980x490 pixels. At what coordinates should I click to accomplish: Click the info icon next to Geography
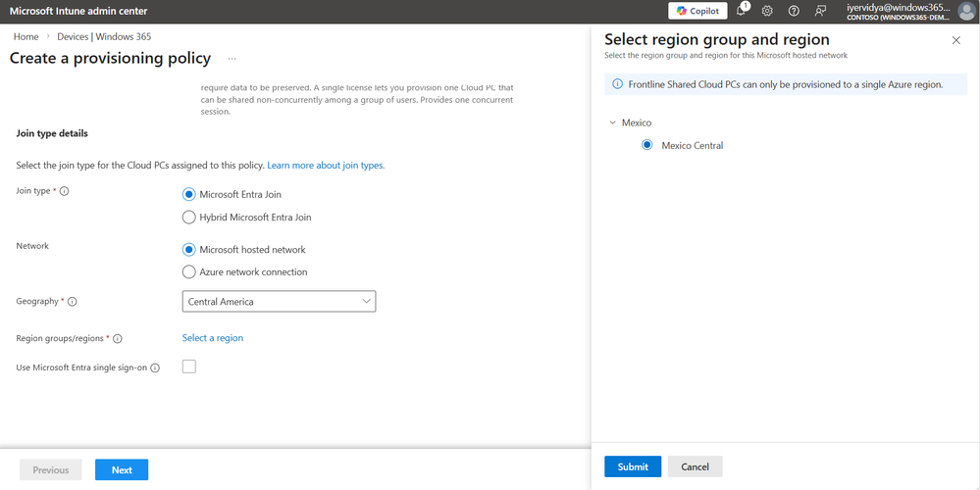pyautogui.click(x=73, y=302)
